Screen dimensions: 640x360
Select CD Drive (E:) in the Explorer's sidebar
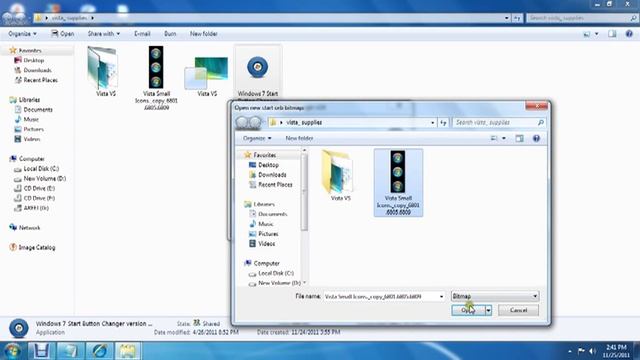click(39, 188)
